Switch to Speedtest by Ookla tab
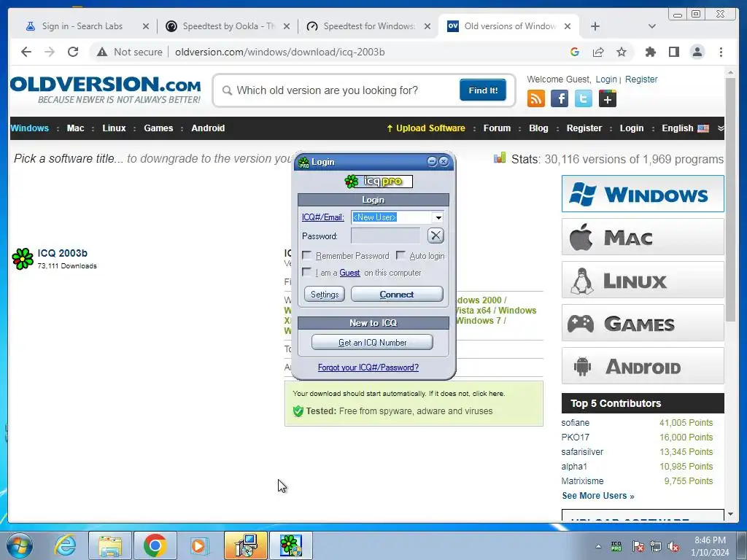Image resolution: width=747 pixels, height=560 pixels. tap(228, 26)
